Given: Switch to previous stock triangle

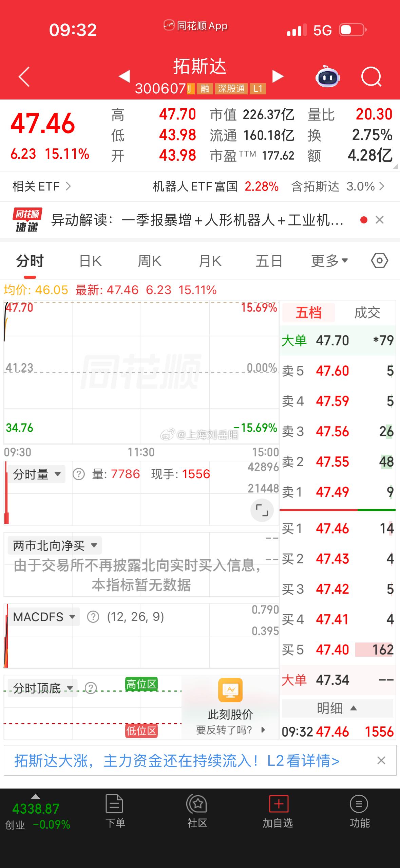Looking at the screenshot, I should pos(125,76).
